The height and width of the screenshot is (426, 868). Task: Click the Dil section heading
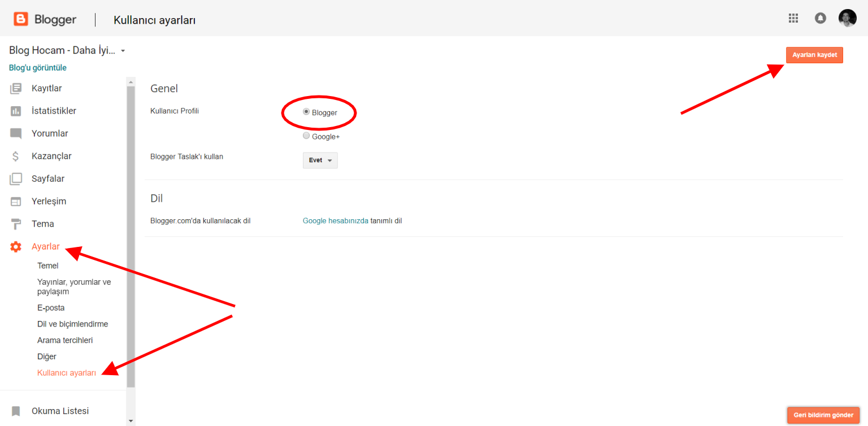(157, 198)
